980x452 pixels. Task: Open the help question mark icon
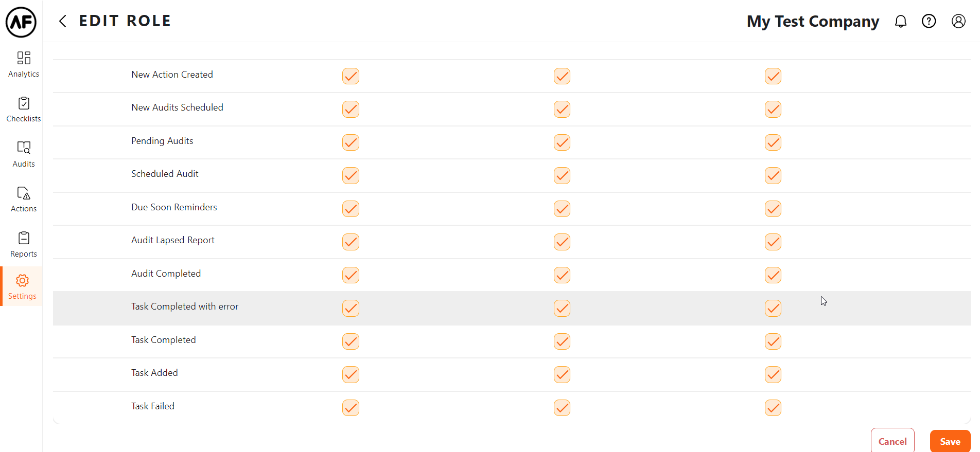tap(929, 21)
